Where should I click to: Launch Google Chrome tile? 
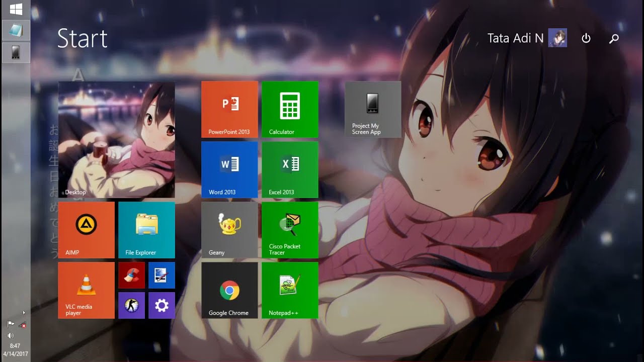[x=229, y=290]
